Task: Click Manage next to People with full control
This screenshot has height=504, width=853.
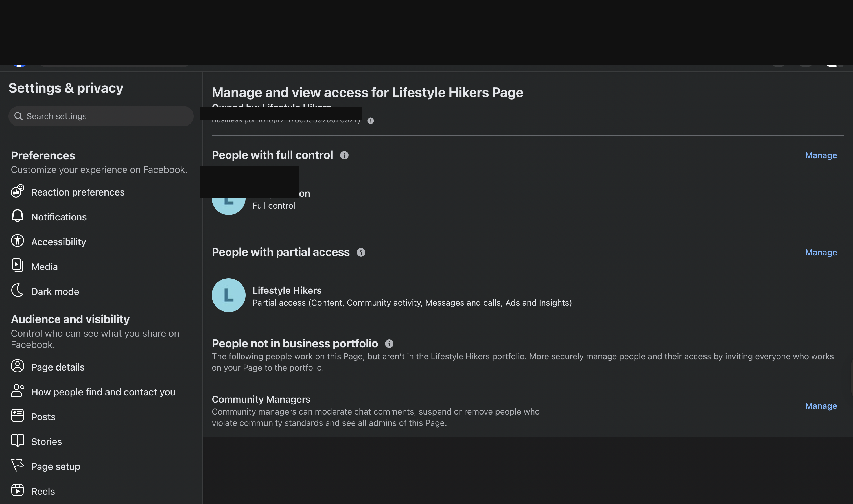Action: [x=820, y=155]
